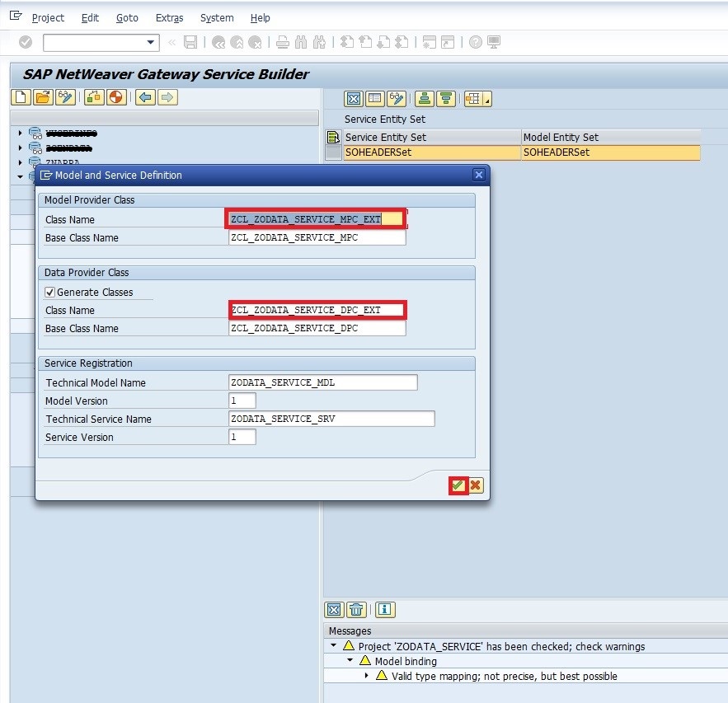
Task: Close the Model and Service Definition dialog
Action: (x=479, y=175)
